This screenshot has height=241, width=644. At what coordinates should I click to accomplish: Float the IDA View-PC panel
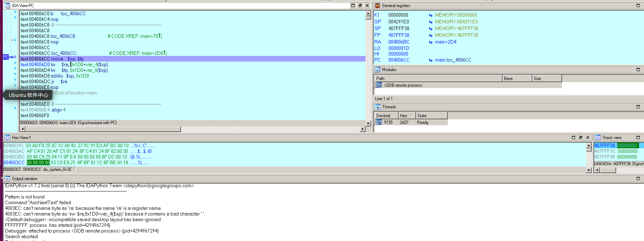click(x=360, y=6)
